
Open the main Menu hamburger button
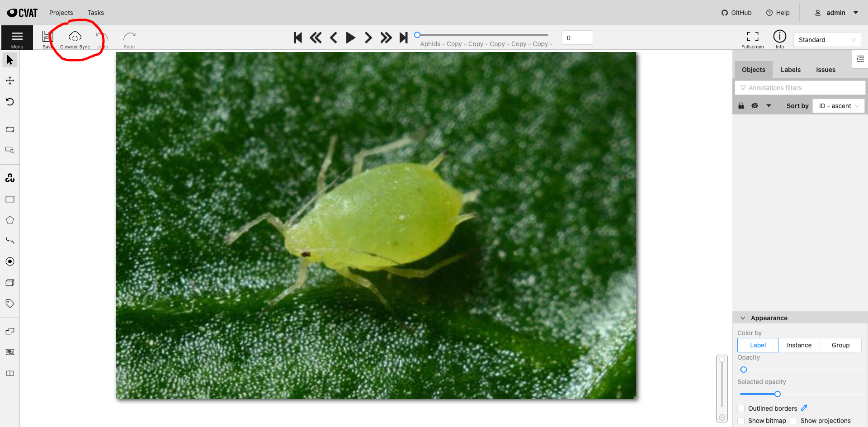17,37
